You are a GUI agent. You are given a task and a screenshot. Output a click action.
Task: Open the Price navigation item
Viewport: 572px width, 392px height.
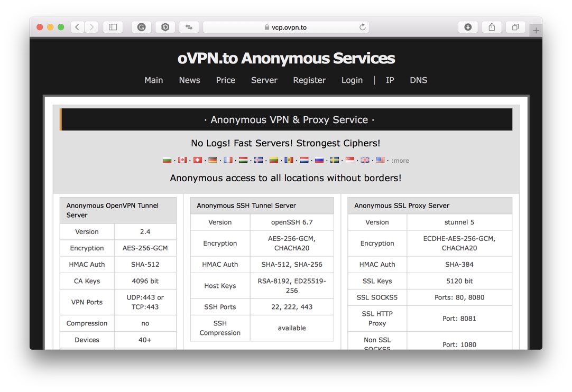(225, 80)
